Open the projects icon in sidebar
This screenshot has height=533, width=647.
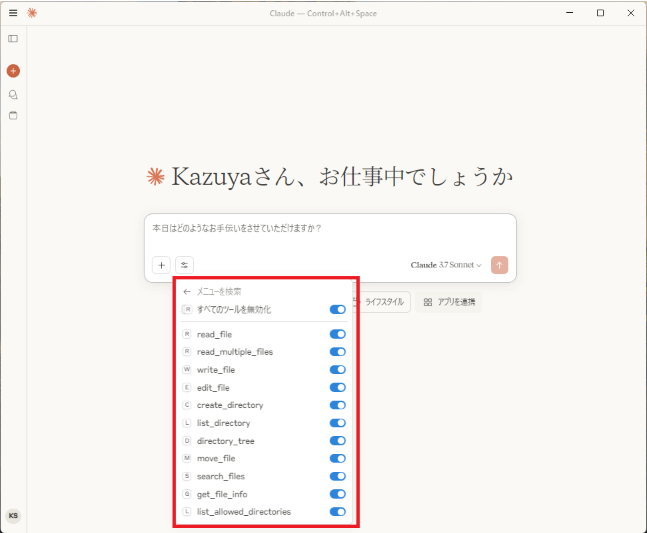coord(13,116)
